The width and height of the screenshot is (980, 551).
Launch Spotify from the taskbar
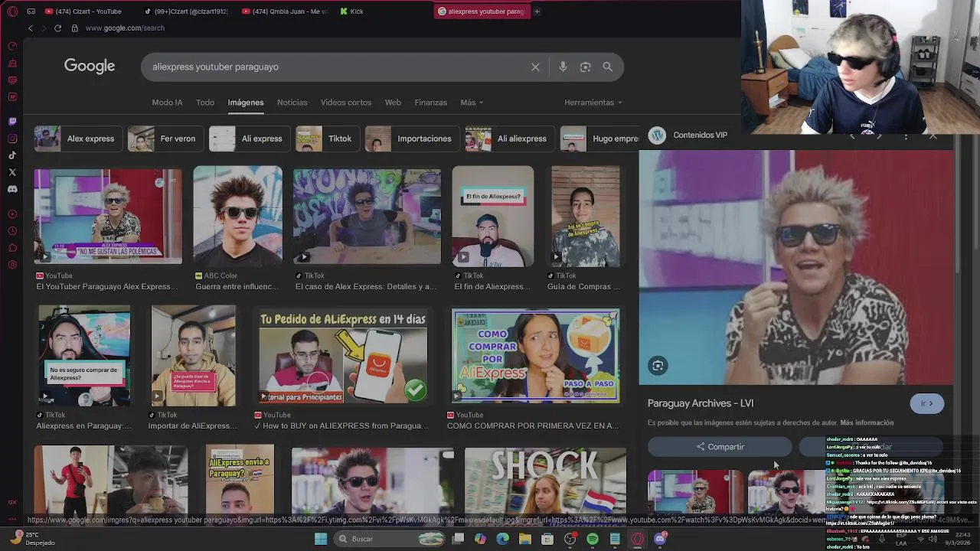pyautogui.click(x=593, y=539)
